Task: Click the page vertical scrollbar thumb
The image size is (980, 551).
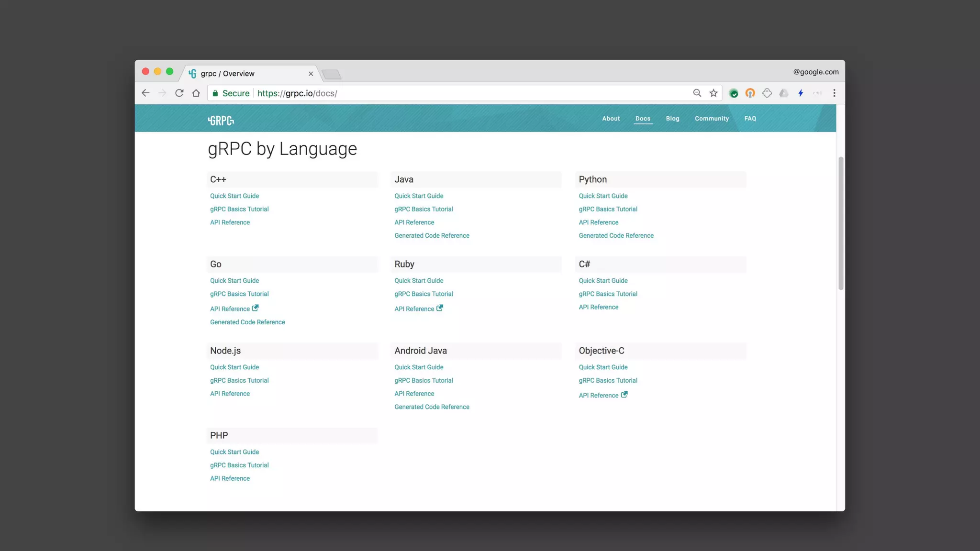Action: click(x=841, y=223)
